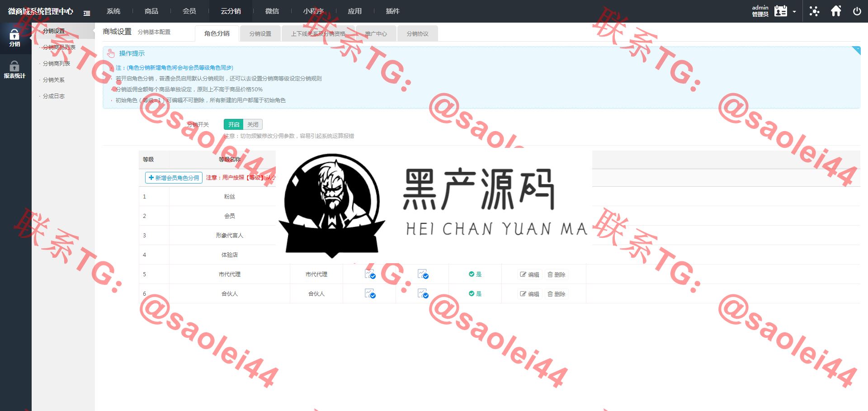Image resolution: width=868 pixels, height=411 pixels.
Task: Click the 会员 level name cell
Action: point(230,216)
